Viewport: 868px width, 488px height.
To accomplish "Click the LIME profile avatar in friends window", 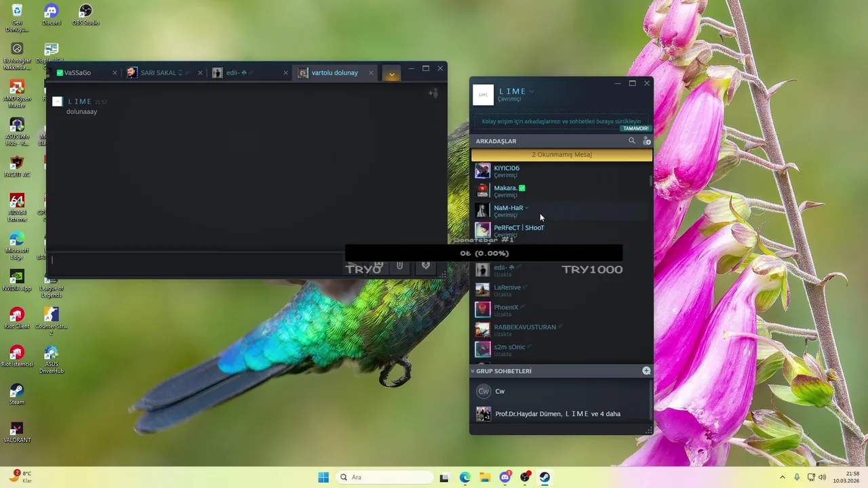I will (x=483, y=95).
